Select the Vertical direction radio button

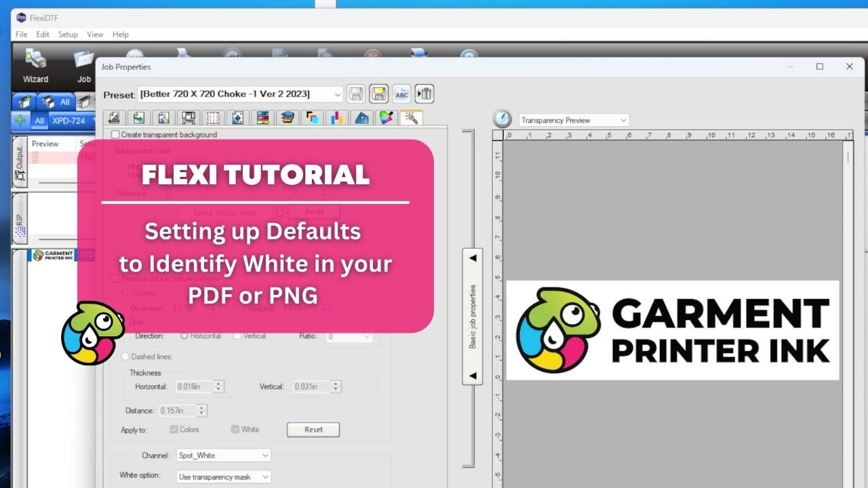[237, 336]
